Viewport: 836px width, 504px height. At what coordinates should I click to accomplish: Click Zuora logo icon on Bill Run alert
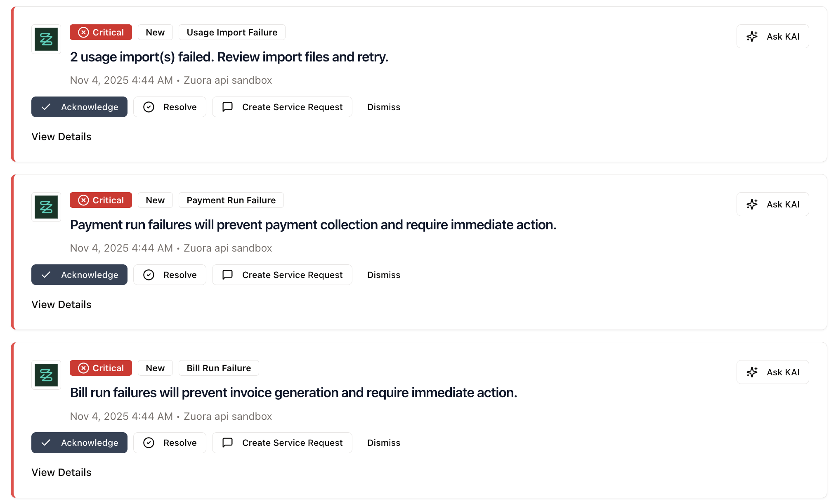point(46,375)
